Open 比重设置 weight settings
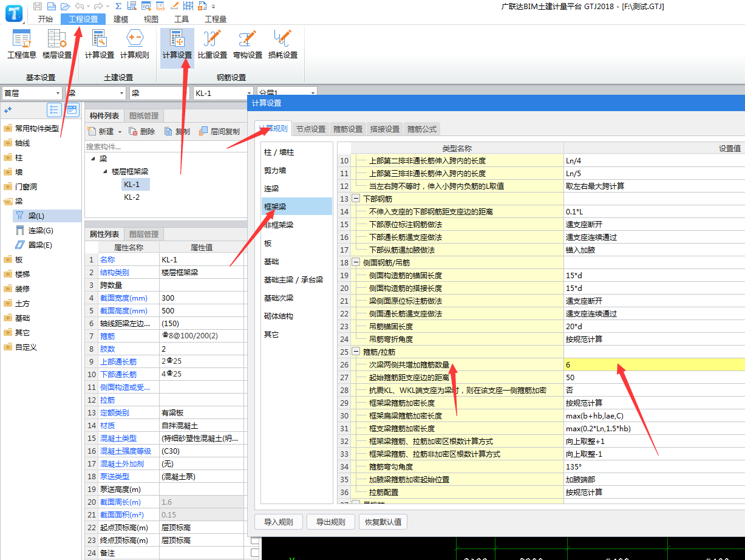This screenshot has width=745, height=560. [x=213, y=45]
